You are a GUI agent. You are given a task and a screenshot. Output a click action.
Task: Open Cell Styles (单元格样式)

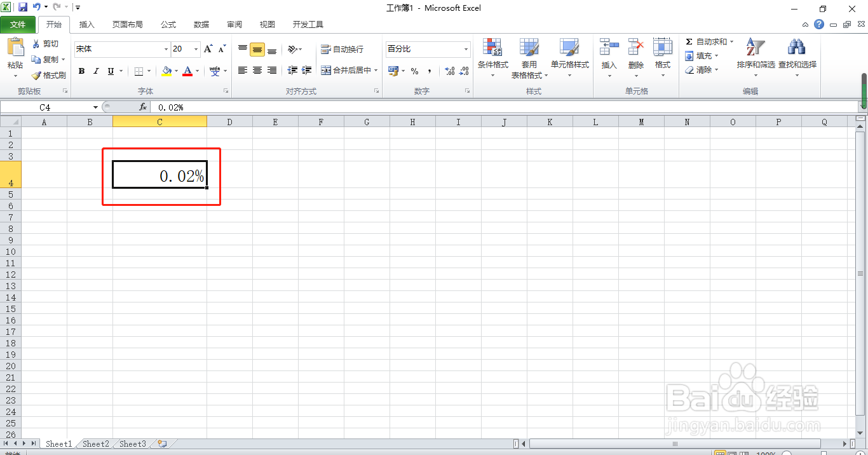(570, 58)
